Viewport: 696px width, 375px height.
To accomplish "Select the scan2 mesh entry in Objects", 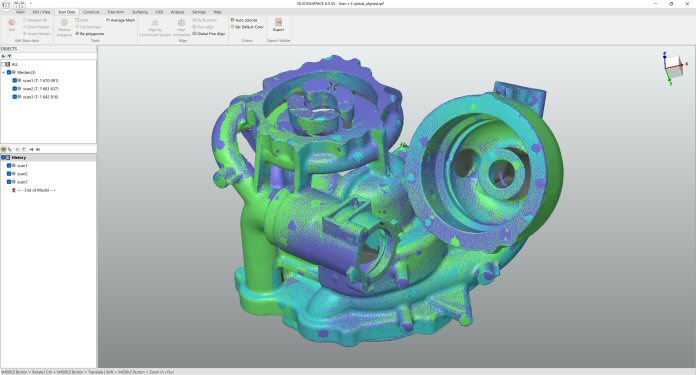I will tap(40, 89).
